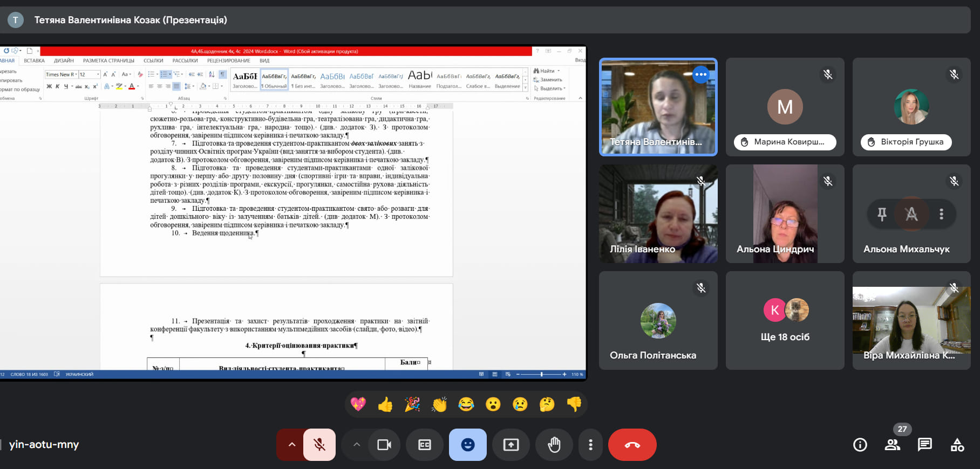Toggle bold Ж formatting
The height and width of the screenshot is (469, 980).
(49, 86)
